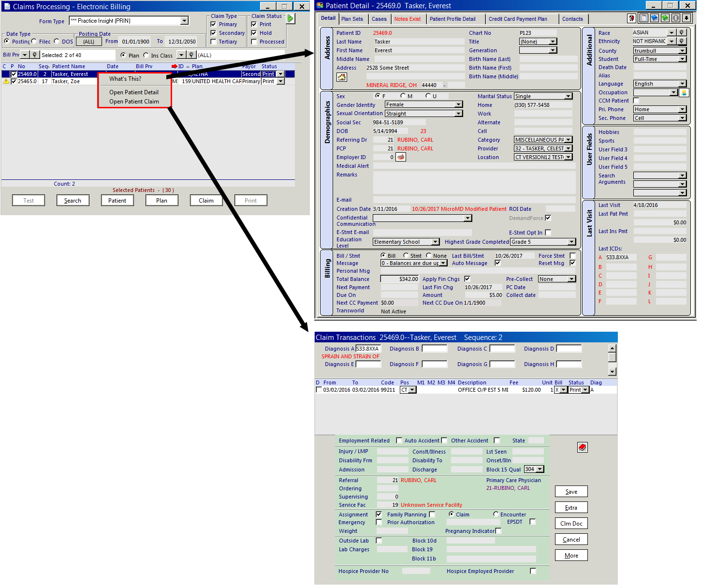The width and height of the screenshot is (701, 588).
Task: Click the Claim button in Claims Processing
Action: coord(206,200)
